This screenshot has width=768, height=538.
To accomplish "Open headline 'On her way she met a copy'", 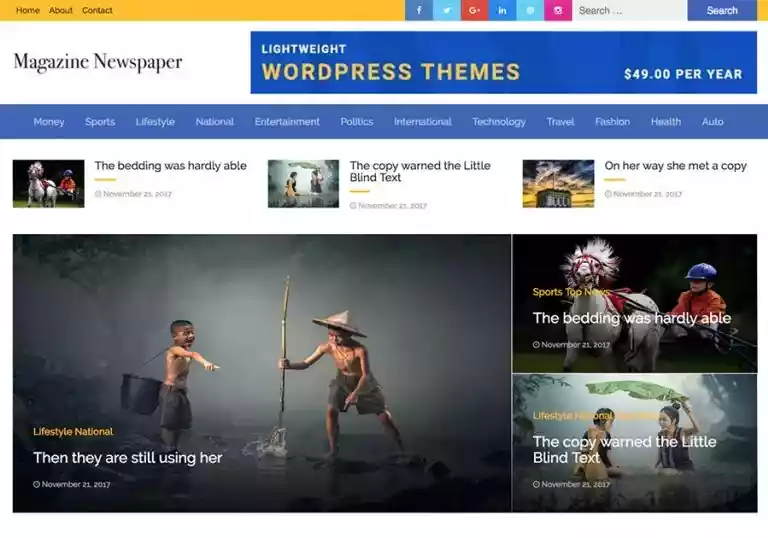I will [675, 166].
